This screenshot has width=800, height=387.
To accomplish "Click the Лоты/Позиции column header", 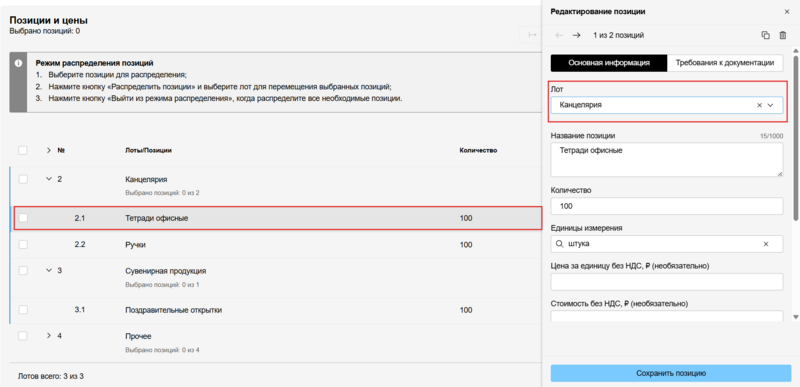I will [148, 150].
